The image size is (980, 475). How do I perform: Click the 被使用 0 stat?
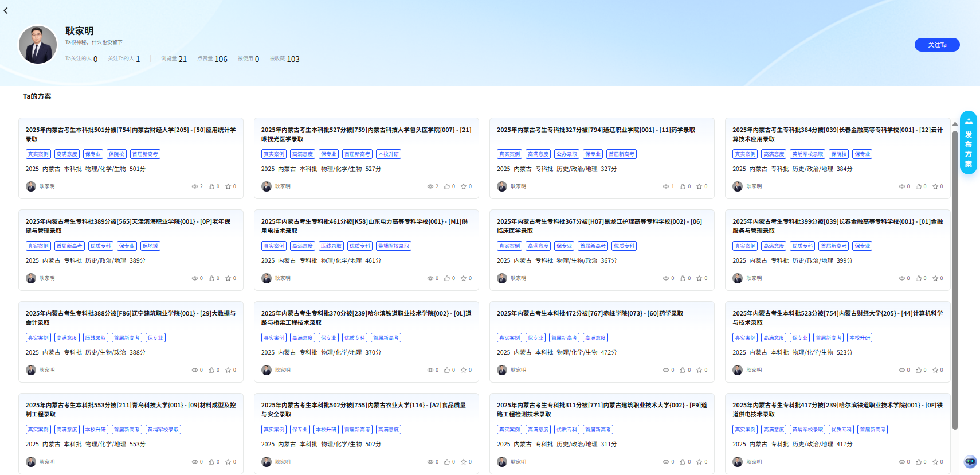(x=248, y=59)
